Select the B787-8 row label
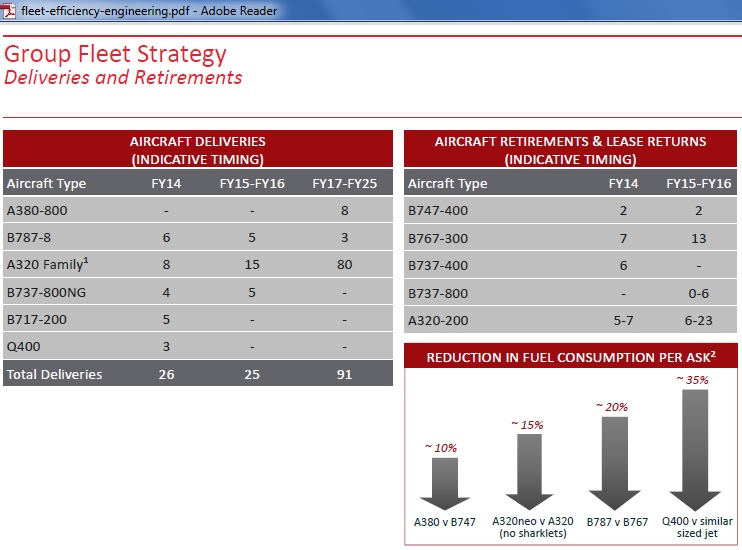Viewport: 742px width, 550px height. pyautogui.click(x=29, y=238)
